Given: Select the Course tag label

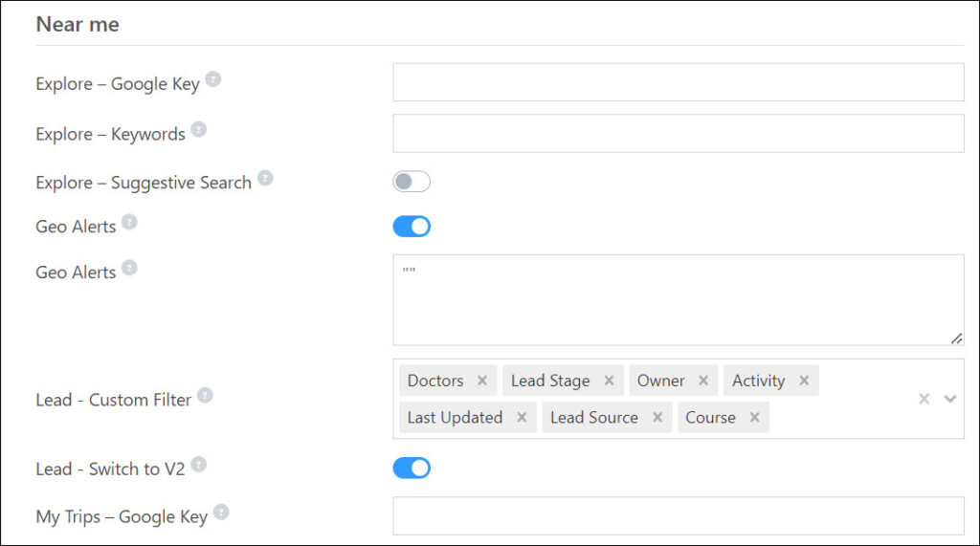Looking at the screenshot, I should (711, 417).
